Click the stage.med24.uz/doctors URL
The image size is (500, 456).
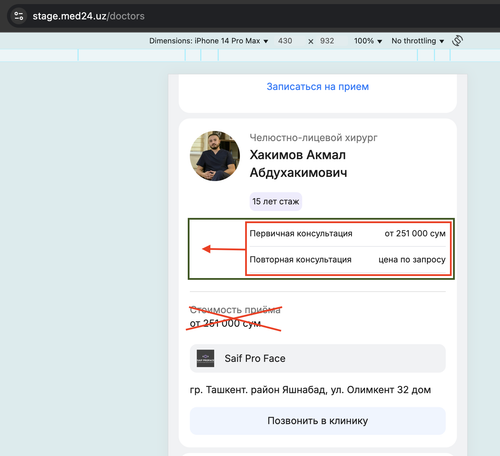coord(88,16)
